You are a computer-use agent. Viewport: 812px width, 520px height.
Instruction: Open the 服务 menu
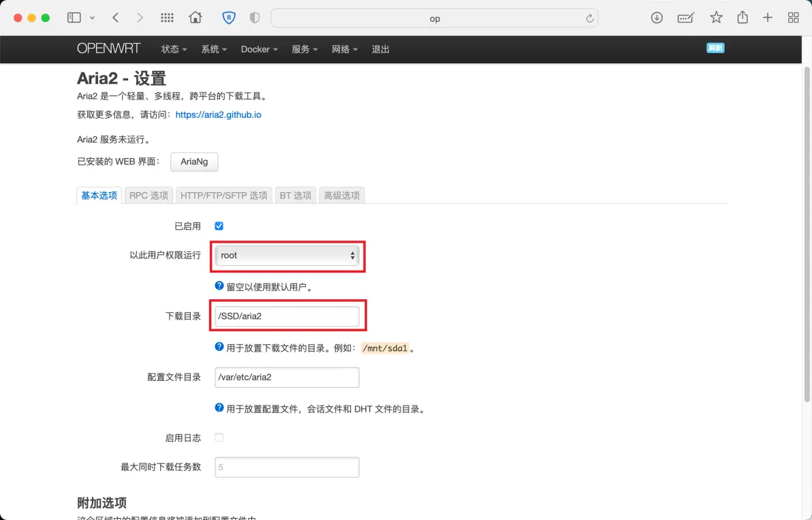tap(304, 49)
